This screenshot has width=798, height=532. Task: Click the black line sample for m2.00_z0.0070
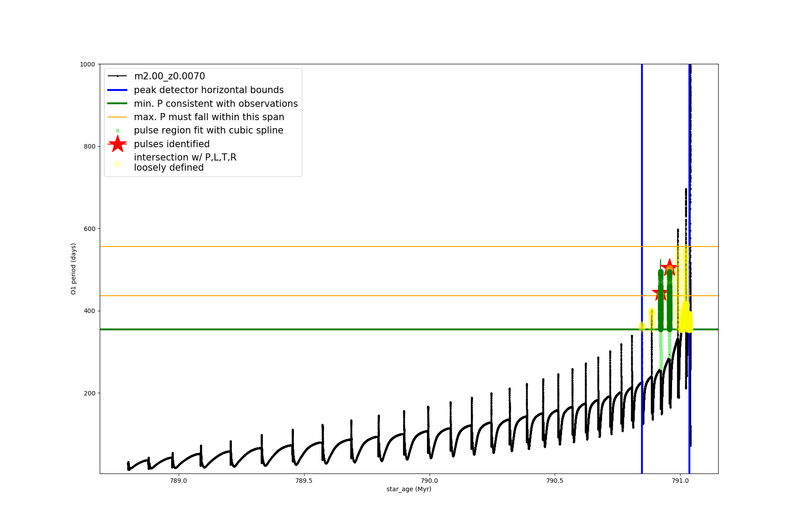pos(117,76)
